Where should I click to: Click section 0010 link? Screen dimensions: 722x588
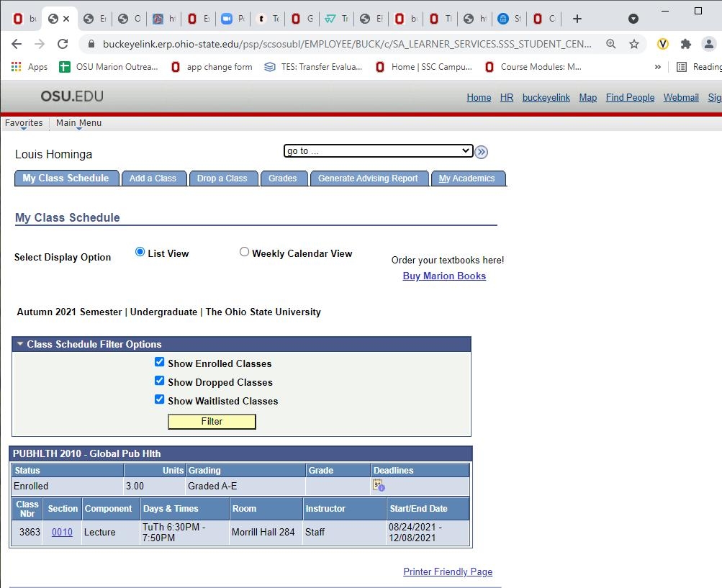62,533
